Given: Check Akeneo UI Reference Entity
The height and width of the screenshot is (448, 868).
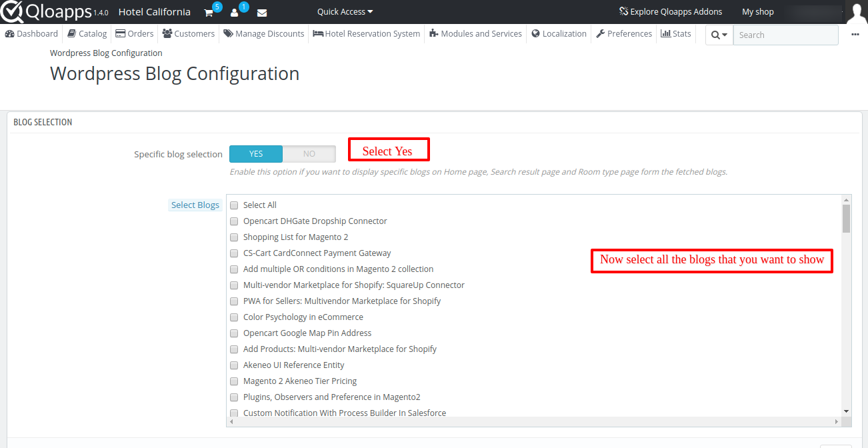Looking at the screenshot, I should coord(234,365).
